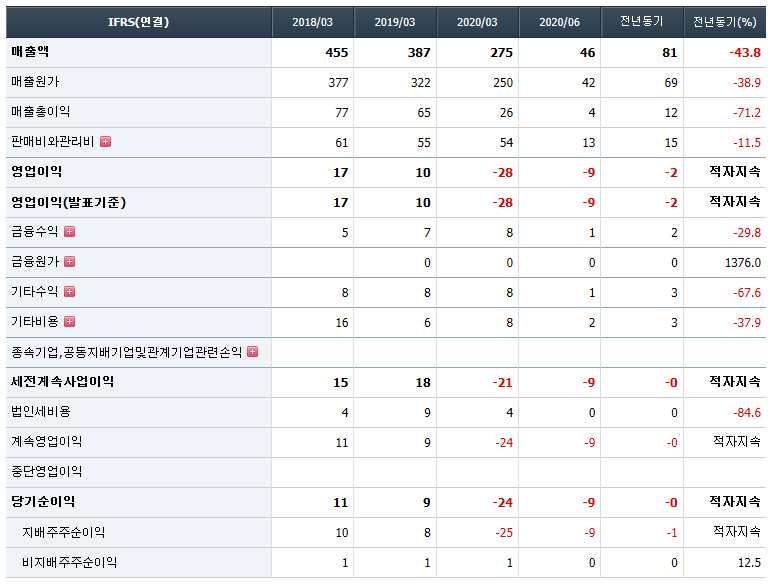Click the 2020/06 column header

coord(559,22)
